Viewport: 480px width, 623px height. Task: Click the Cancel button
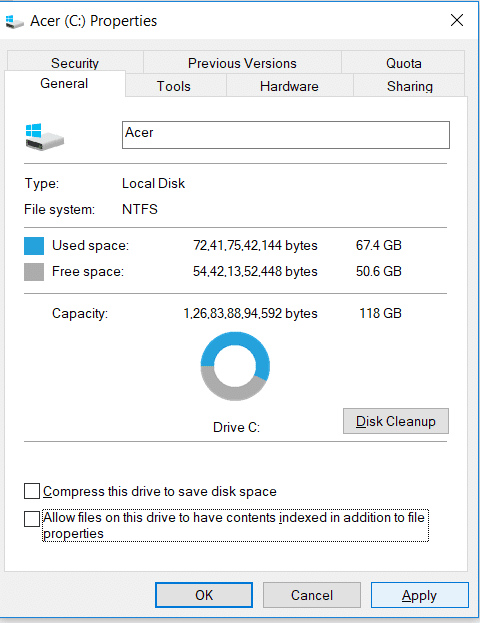pyautogui.click(x=312, y=595)
